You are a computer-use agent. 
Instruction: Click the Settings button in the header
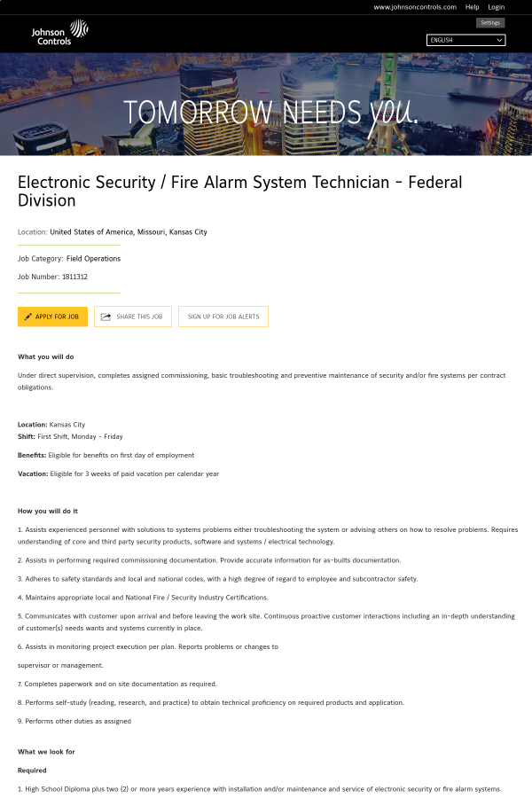(489, 22)
